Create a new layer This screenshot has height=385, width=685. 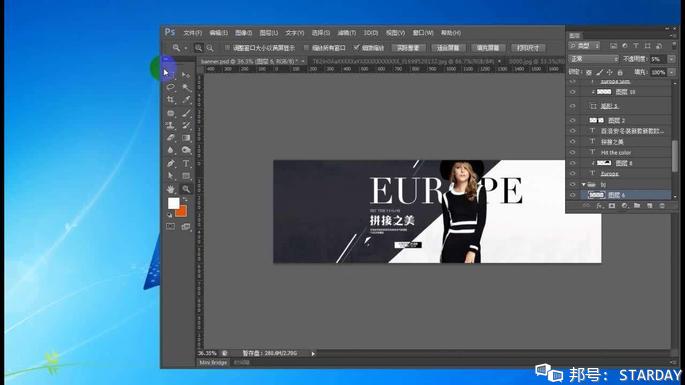tap(650, 205)
